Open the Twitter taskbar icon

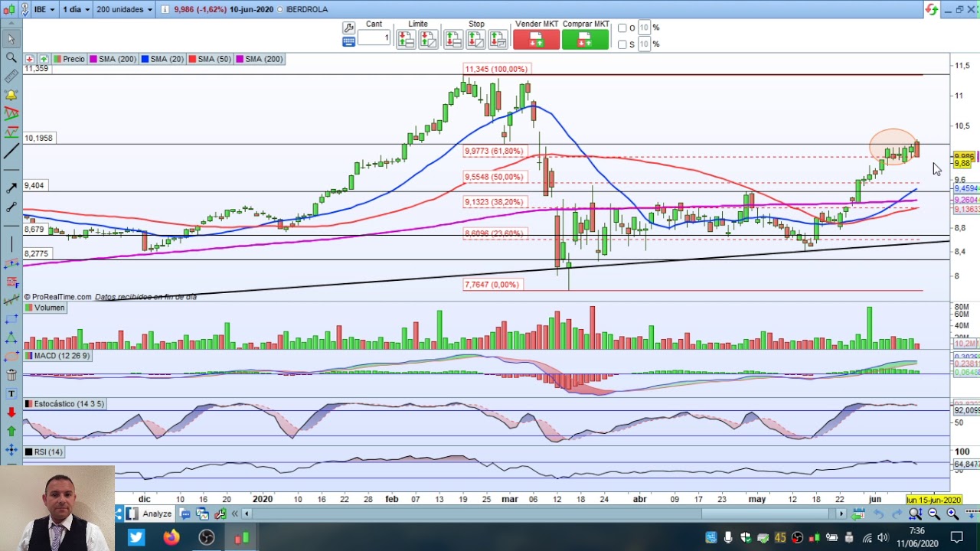(136, 537)
